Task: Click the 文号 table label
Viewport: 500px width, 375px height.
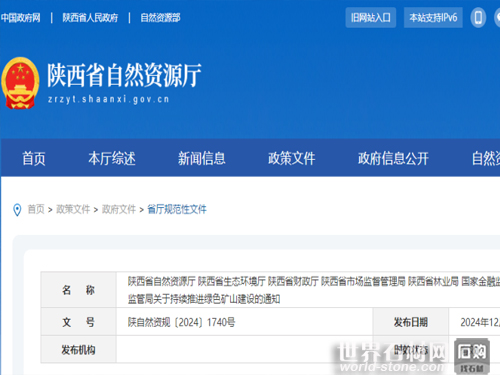Action: (x=78, y=322)
